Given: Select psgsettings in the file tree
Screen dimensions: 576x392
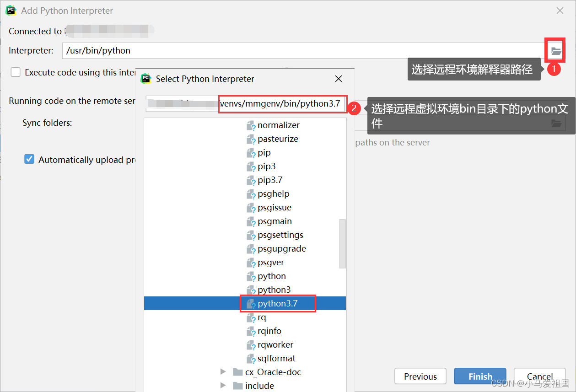Looking at the screenshot, I should [x=280, y=235].
